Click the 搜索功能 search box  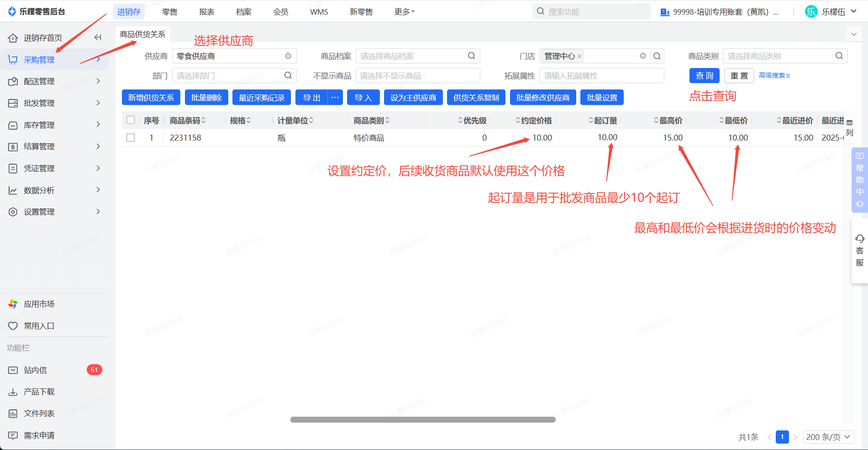592,12
